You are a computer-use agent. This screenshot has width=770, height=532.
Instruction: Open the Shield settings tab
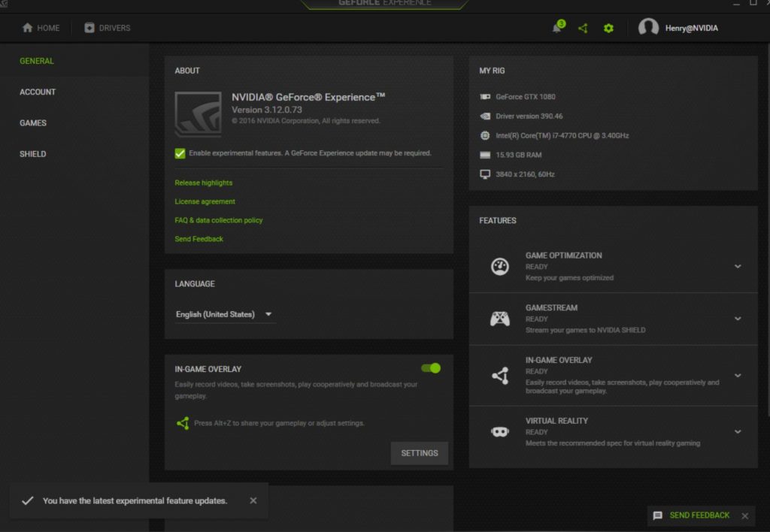point(33,153)
